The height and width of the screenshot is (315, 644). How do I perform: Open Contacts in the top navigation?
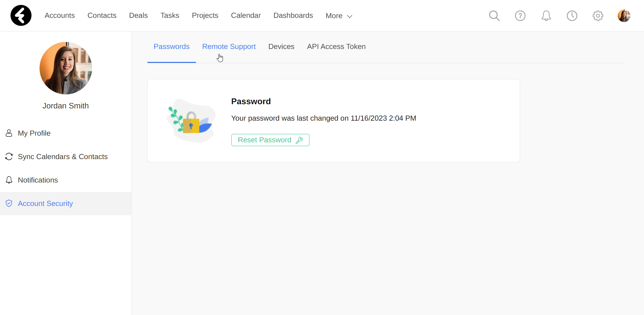point(102,15)
